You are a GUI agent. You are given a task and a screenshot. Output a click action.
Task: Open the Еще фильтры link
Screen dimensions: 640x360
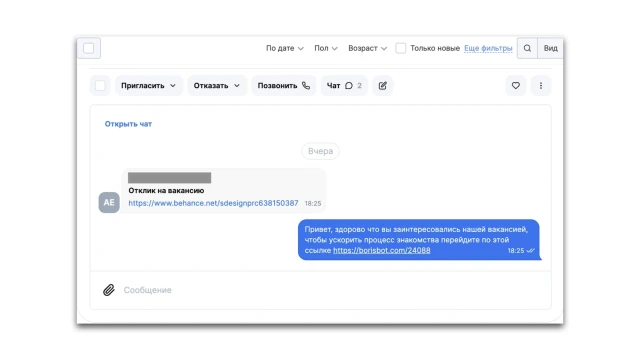coord(488,48)
